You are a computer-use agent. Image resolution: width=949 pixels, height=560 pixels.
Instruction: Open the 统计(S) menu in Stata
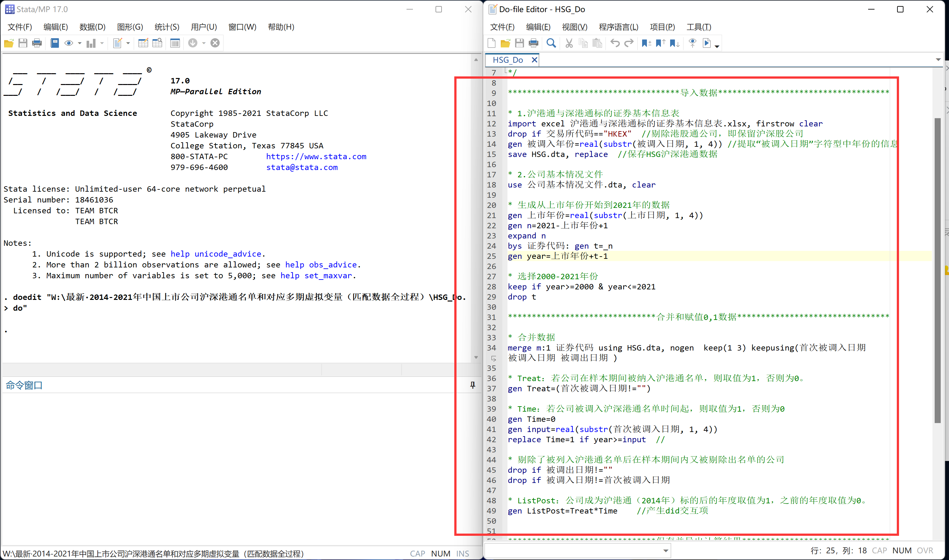tap(167, 27)
